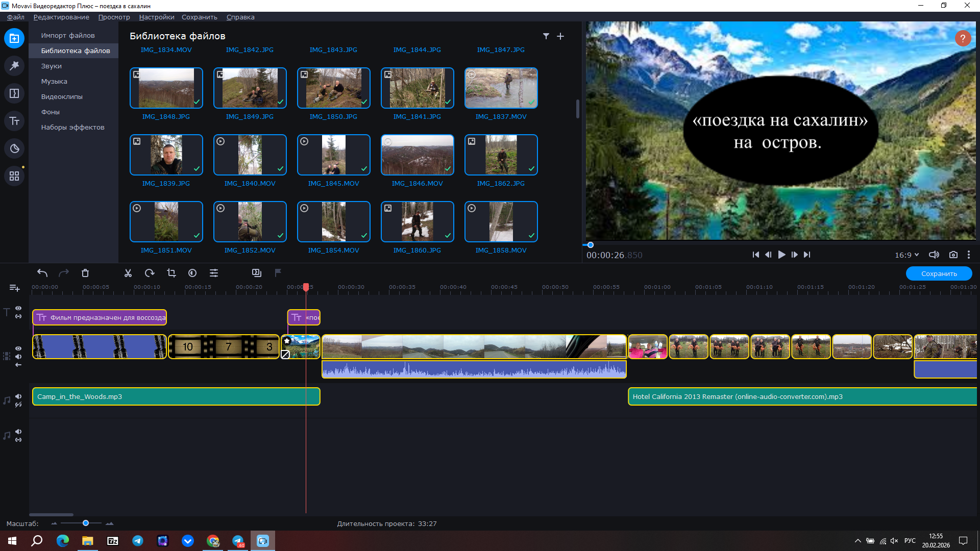Open the Transitions tab in left sidebar
980x551 pixels.
pos(14,93)
